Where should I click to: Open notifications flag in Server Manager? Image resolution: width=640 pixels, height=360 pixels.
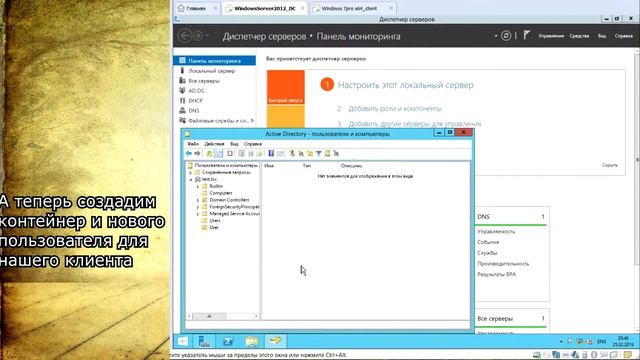click(527, 36)
